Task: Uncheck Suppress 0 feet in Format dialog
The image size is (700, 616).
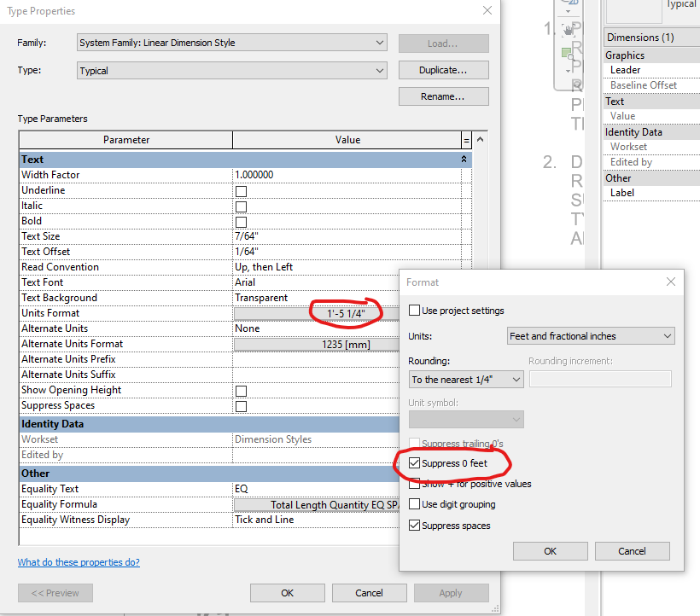Action: point(414,461)
